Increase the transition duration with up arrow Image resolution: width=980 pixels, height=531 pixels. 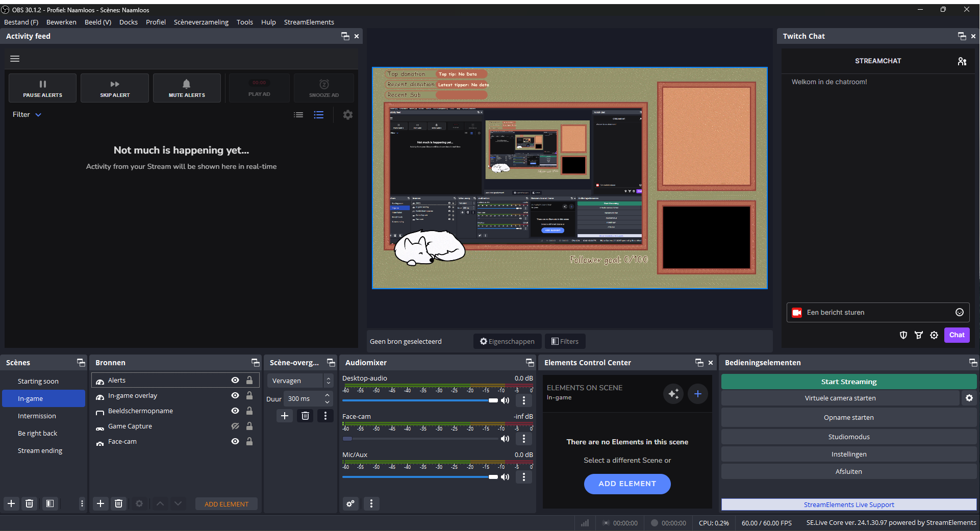[328, 395]
